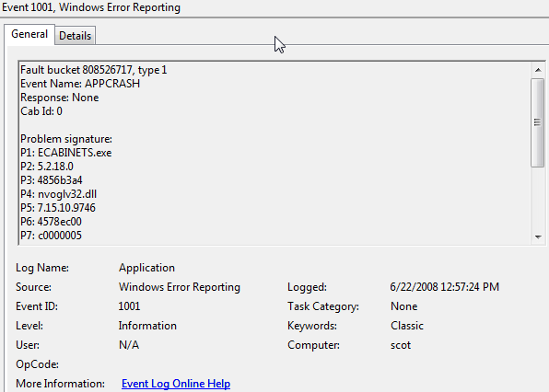Click the 'Event 1001, Windows Error Reporting' header
This screenshot has width=549, height=392.
[x=91, y=7]
